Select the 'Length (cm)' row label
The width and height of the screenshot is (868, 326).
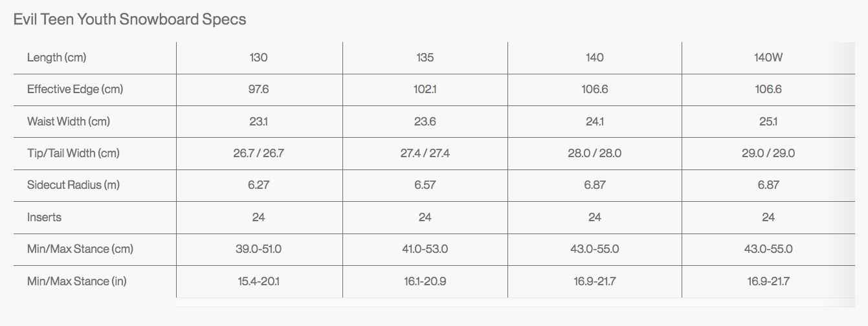click(x=57, y=58)
